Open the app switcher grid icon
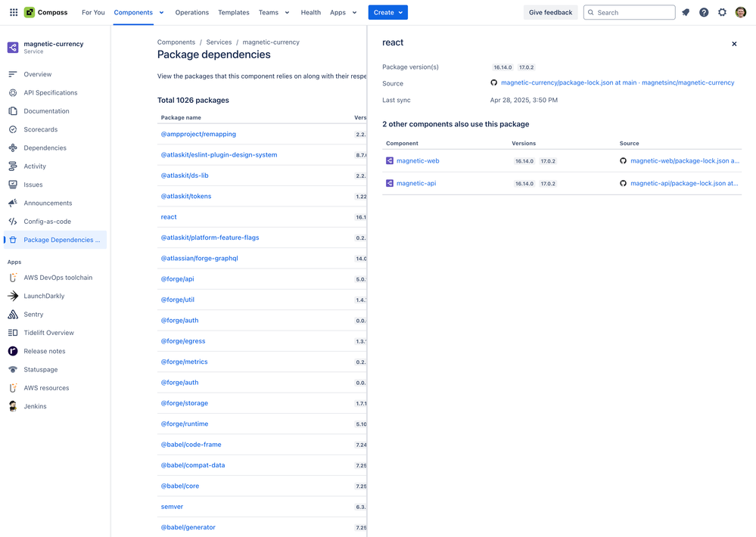Image resolution: width=756 pixels, height=537 pixels. 14,13
